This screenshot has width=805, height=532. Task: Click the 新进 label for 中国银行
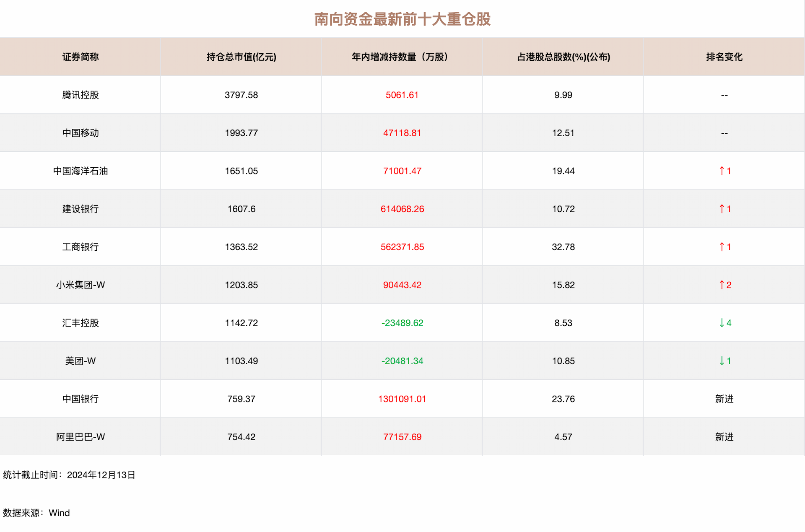coord(724,399)
